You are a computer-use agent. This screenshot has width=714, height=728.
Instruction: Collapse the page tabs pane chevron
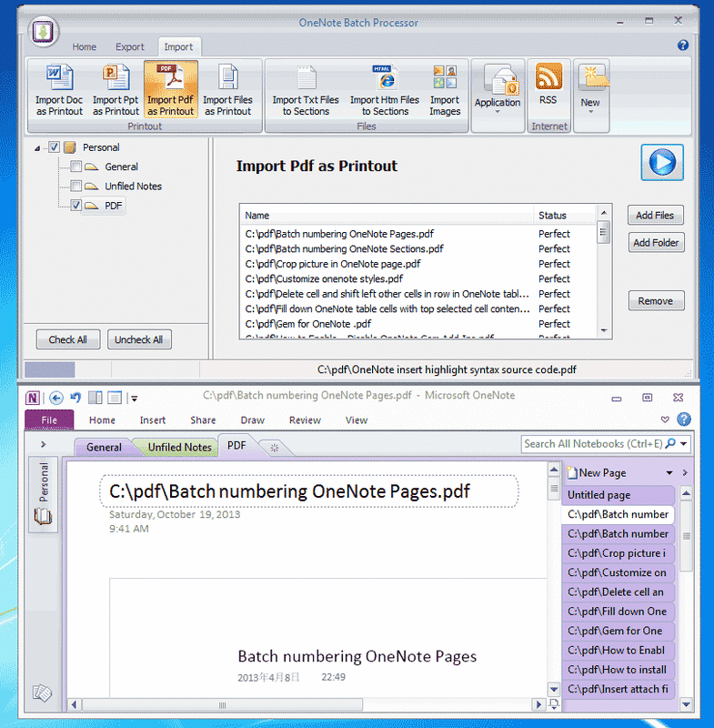685,472
